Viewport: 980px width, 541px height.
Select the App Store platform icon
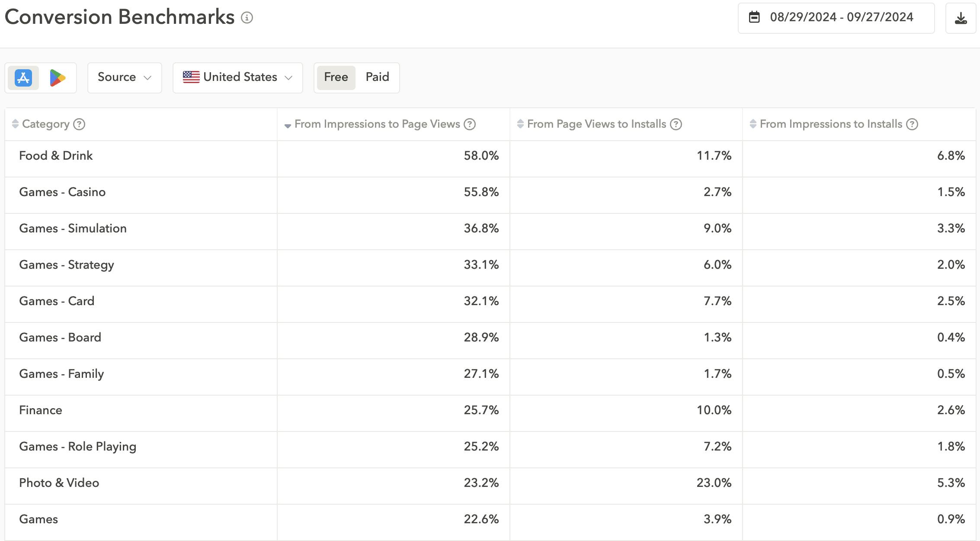click(x=22, y=77)
